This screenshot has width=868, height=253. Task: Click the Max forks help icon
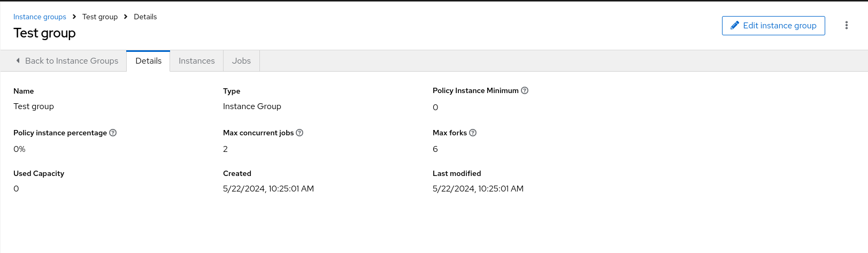(x=473, y=133)
